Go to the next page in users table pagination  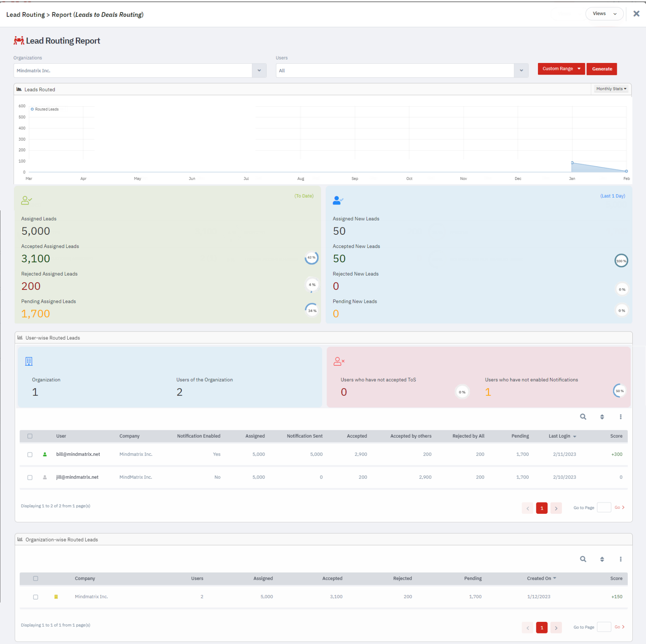(x=556, y=508)
